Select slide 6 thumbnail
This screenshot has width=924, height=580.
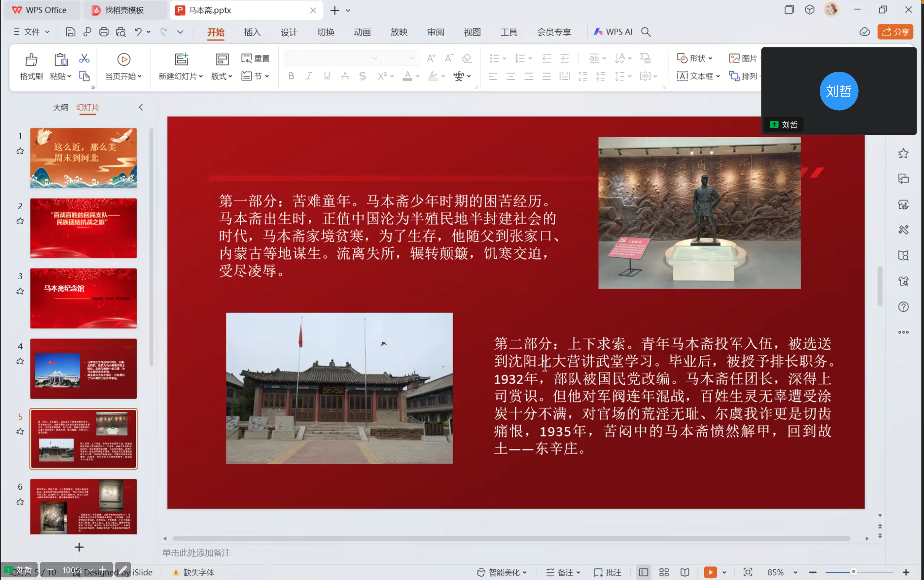coord(84,506)
